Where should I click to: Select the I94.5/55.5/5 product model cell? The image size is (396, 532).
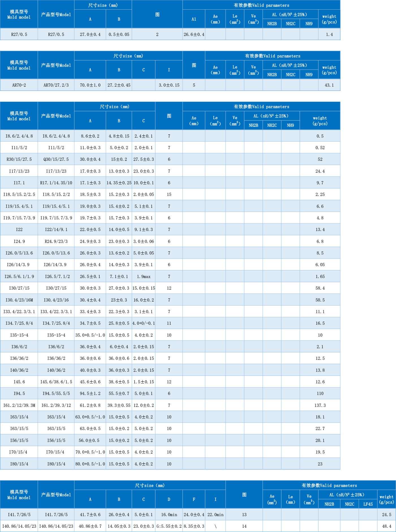point(56,394)
